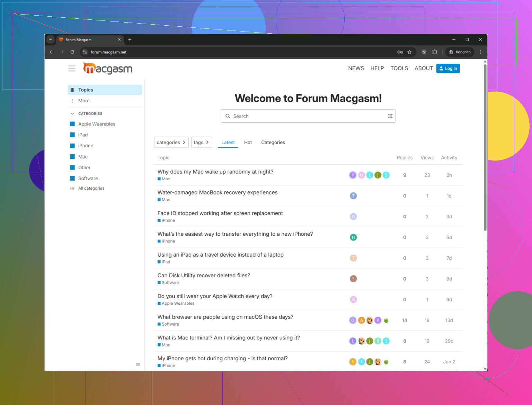
Task: Click the forum Search field
Action: [x=308, y=116]
